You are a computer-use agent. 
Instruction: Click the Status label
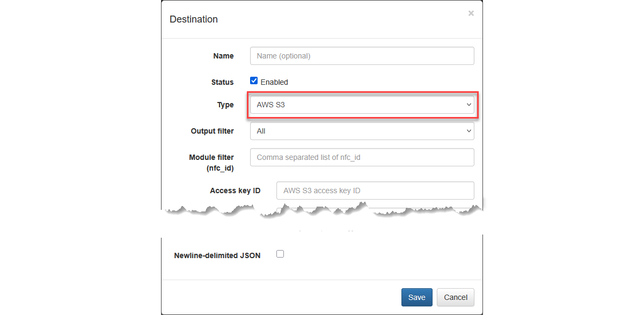[222, 82]
